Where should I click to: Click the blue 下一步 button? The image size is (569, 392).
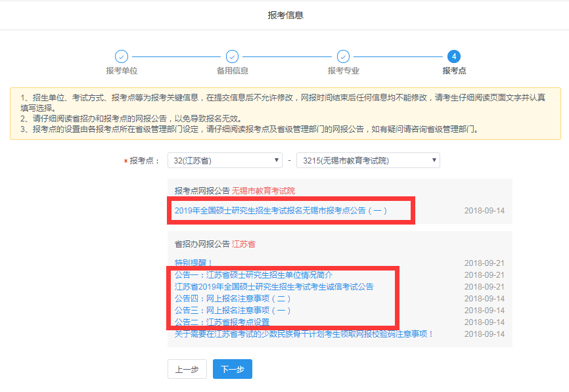233,369
